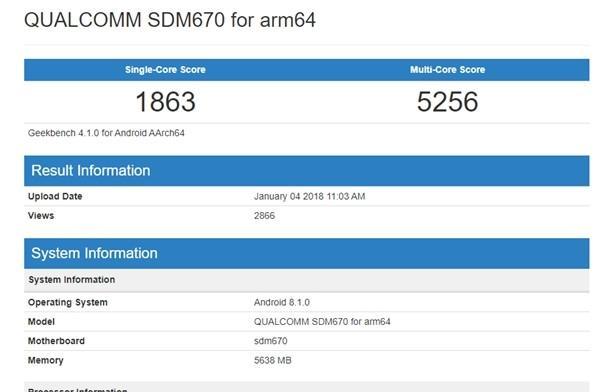Select the gray System Information subheader row

tap(307, 280)
